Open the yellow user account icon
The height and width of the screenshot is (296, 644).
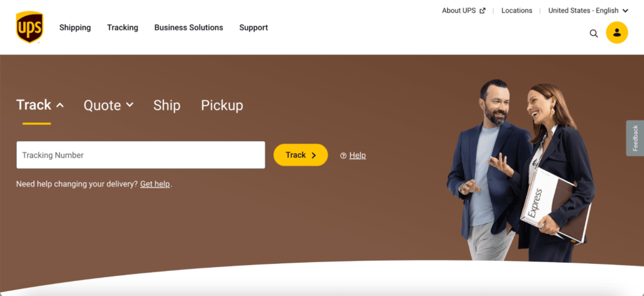click(617, 33)
